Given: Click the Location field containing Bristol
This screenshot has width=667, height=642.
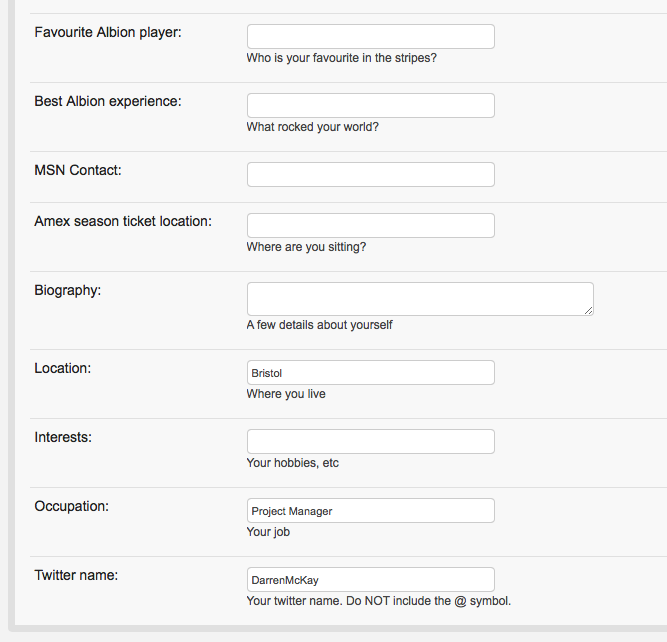Looking at the screenshot, I should (371, 373).
